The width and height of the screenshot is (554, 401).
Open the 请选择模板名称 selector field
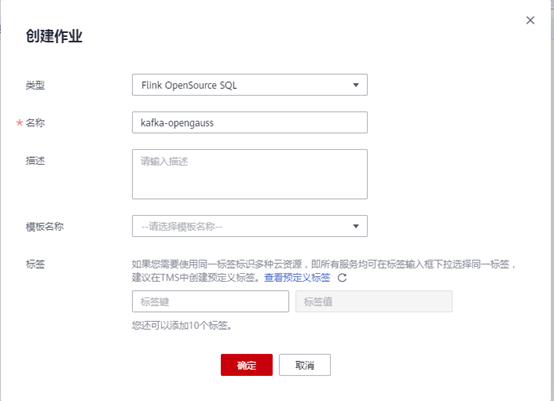tap(250, 226)
